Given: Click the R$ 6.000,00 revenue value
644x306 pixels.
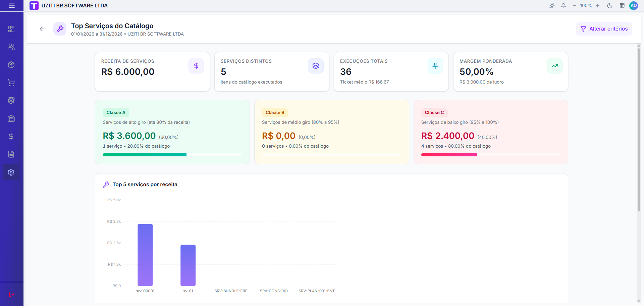Looking at the screenshot, I should tap(128, 72).
